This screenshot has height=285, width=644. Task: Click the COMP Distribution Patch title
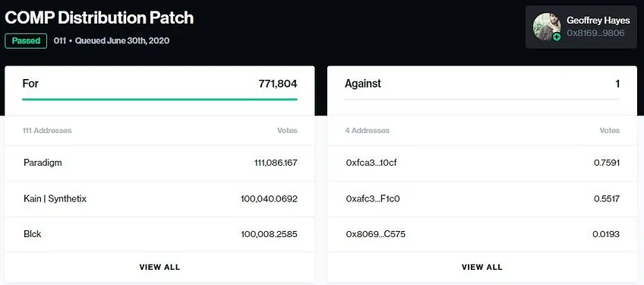pos(99,17)
